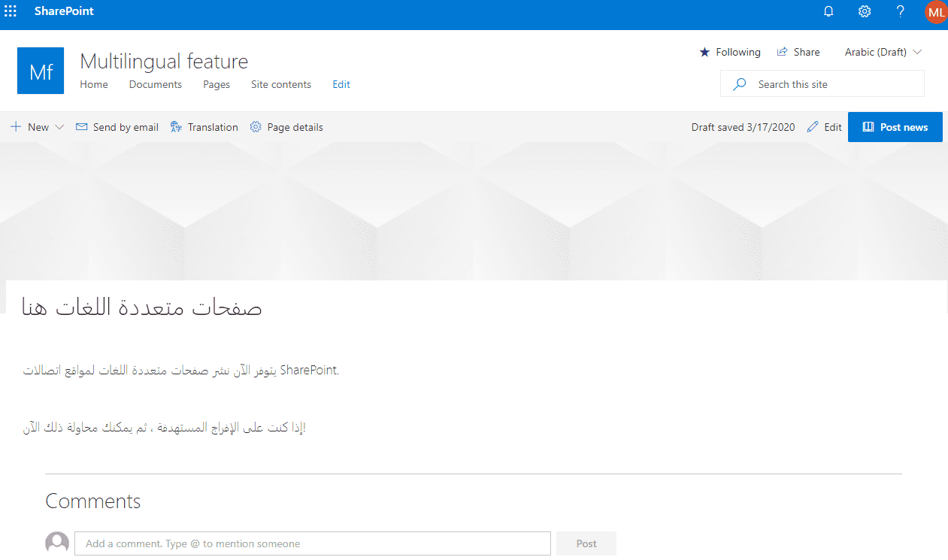Expand the New dropdown chevron
Screen dimensions: 948x560
[x=59, y=127]
